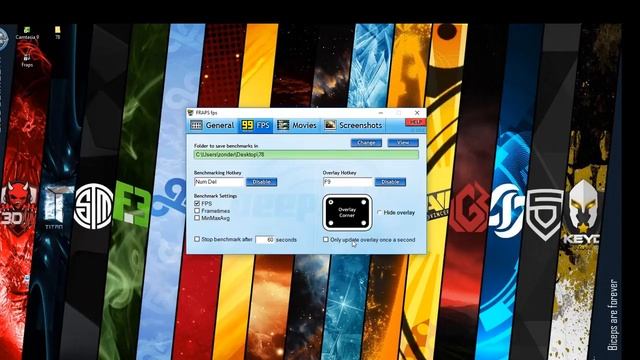Close the Fraps window

click(417, 113)
